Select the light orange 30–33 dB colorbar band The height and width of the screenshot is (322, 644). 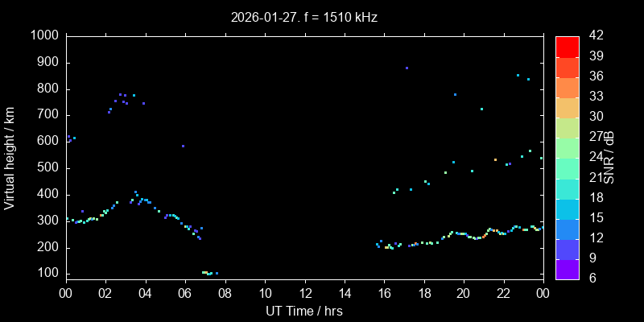coord(568,107)
